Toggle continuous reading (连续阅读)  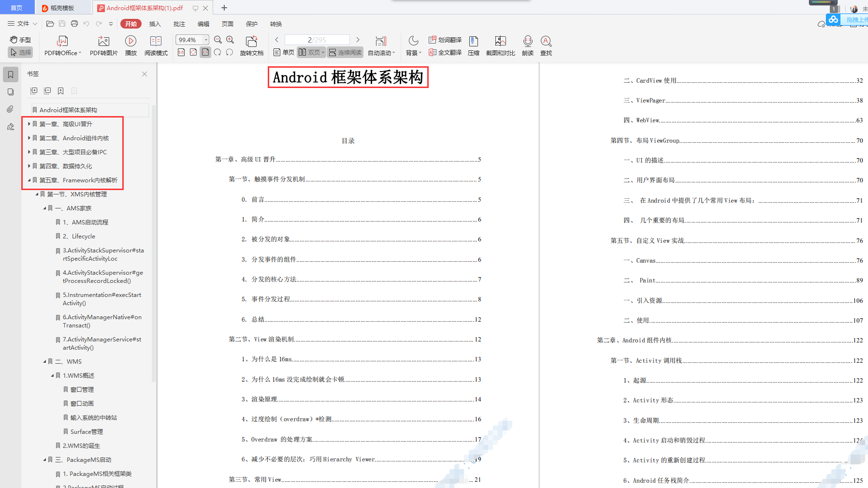coord(345,52)
